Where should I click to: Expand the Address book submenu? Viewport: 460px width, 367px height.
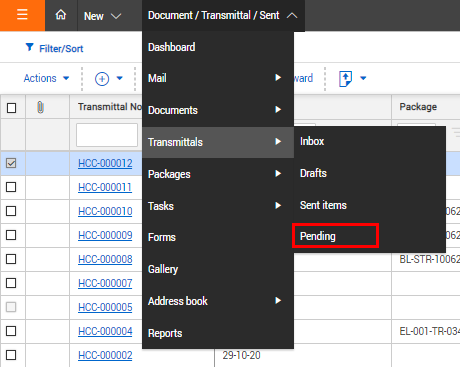278,300
